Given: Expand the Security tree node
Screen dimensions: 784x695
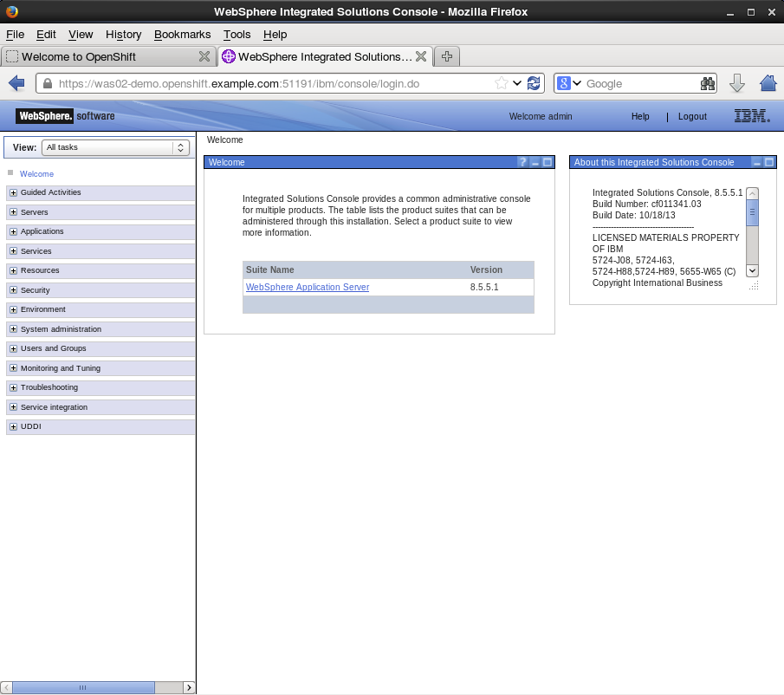Looking at the screenshot, I should pos(14,290).
